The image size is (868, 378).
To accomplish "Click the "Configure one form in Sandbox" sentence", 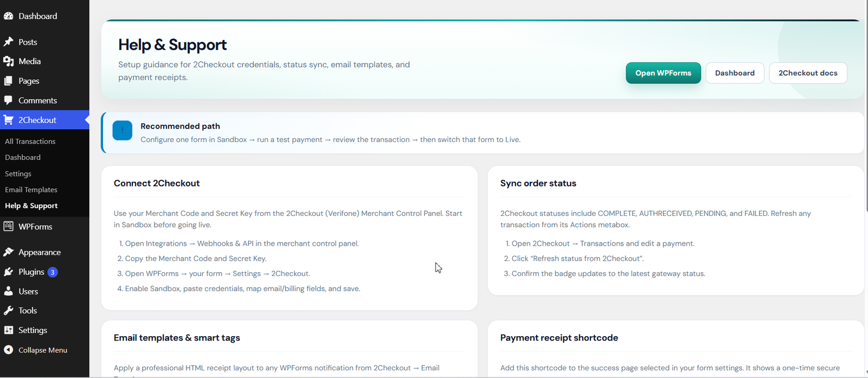I will tap(330, 139).
